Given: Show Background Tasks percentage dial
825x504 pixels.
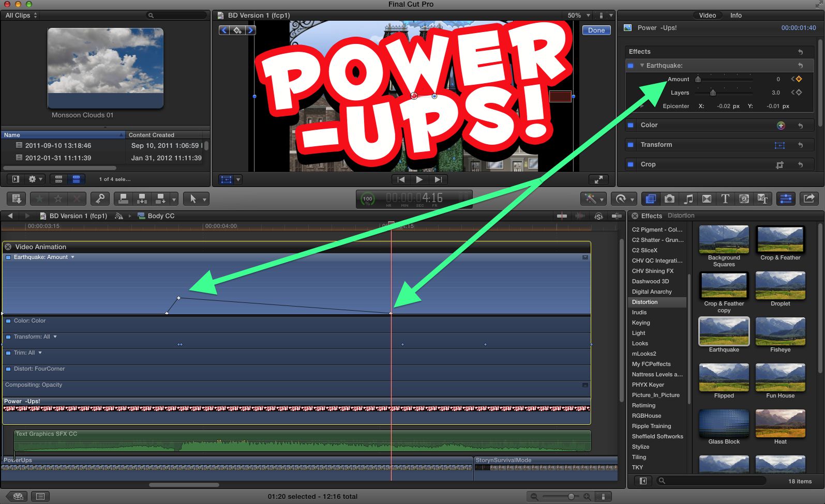Looking at the screenshot, I should 367,199.
